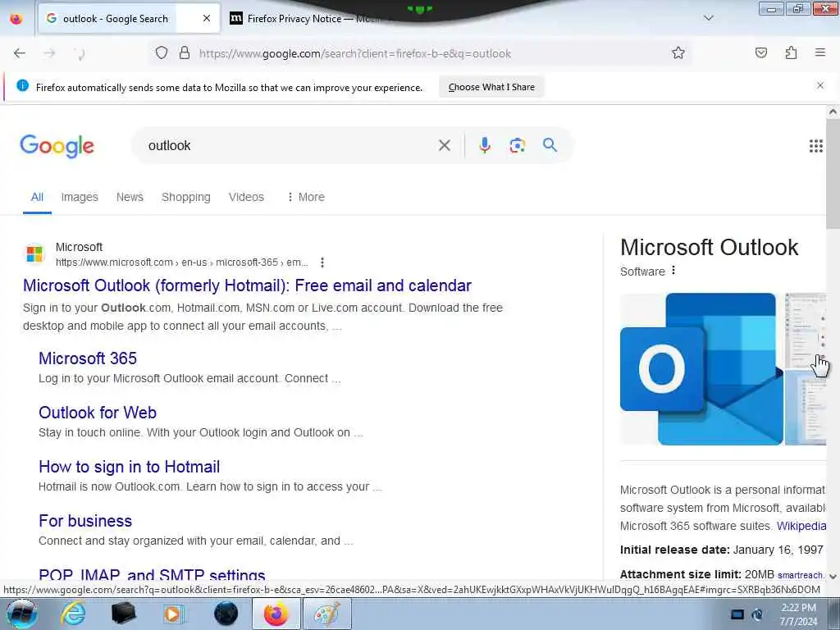This screenshot has width=840, height=630.
Task: Click the page scrollbar down arrow
Action: (833, 577)
